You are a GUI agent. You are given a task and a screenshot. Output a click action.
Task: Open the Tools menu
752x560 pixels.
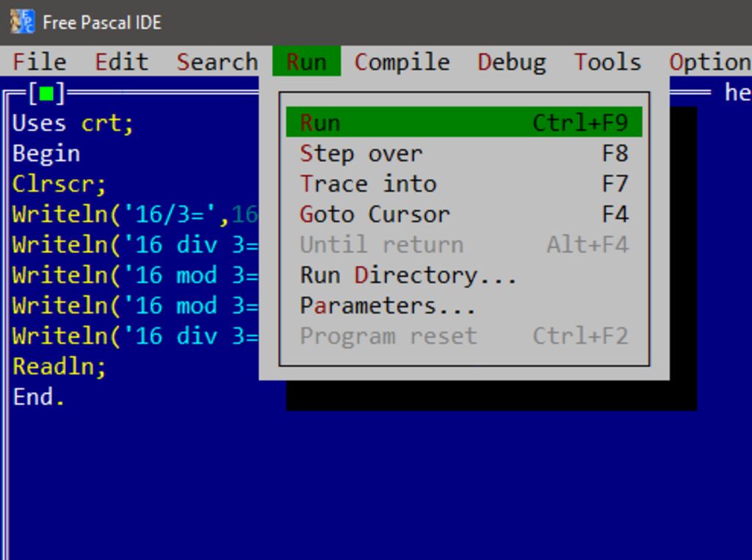tap(607, 62)
